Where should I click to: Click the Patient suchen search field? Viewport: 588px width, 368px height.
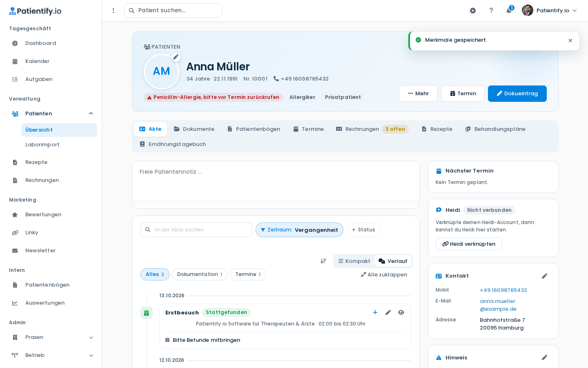click(173, 11)
